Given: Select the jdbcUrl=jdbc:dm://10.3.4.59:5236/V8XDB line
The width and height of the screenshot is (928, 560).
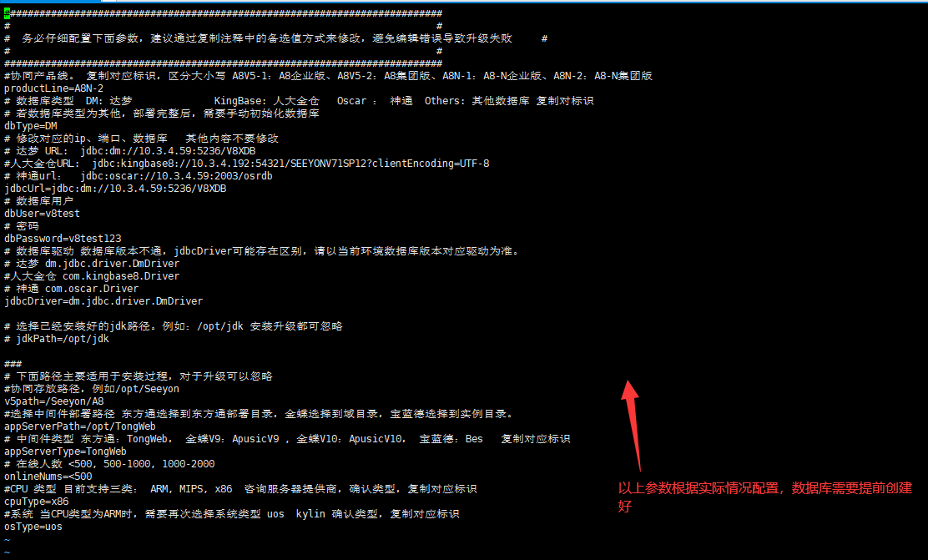Looking at the screenshot, I should [x=115, y=189].
